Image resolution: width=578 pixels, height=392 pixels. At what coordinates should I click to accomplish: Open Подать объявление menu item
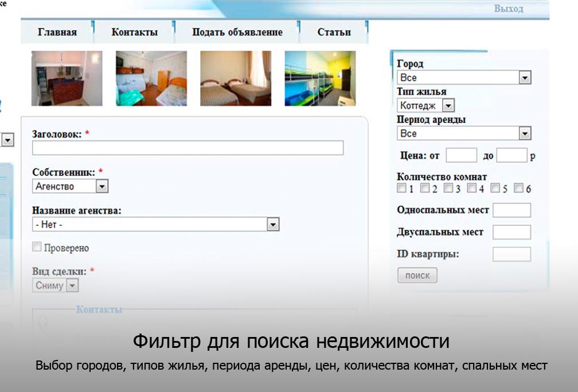(x=237, y=32)
